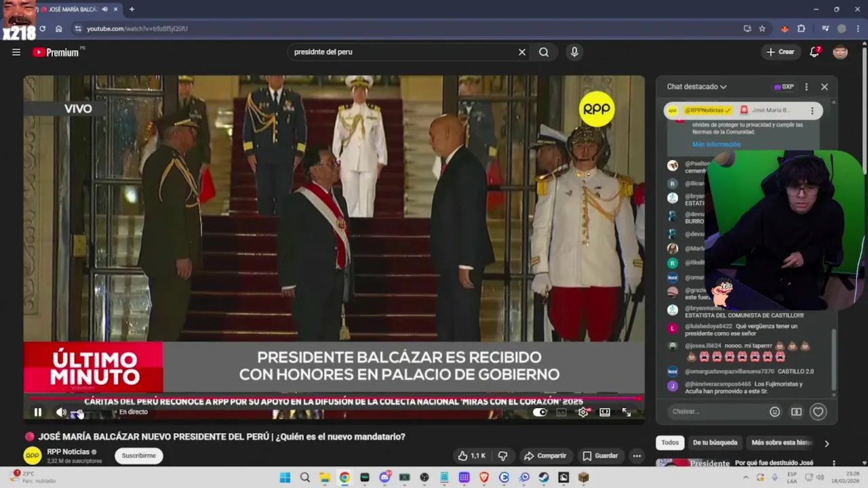Image resolution: width=868 pixels, height=488 pixels.
Task: Like the video (1,1 K)
Action: tap(472, 456)
